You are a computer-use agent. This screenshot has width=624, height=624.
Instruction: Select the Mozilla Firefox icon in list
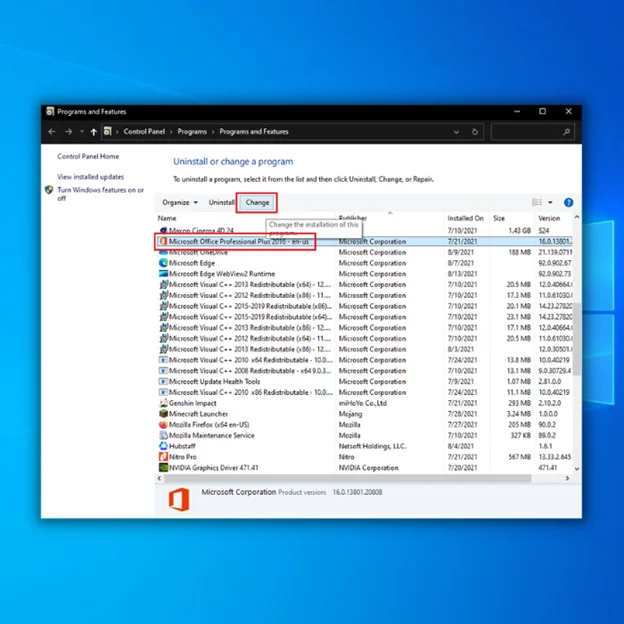point(163,425)
